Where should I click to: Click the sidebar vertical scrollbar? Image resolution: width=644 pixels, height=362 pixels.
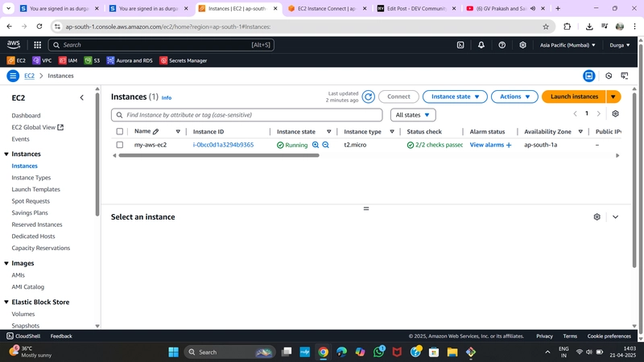[97, 154]
